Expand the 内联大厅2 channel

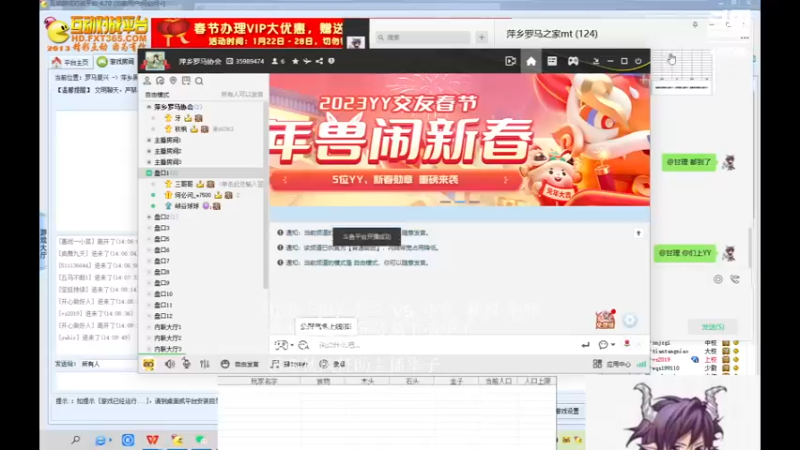[149, 338]
